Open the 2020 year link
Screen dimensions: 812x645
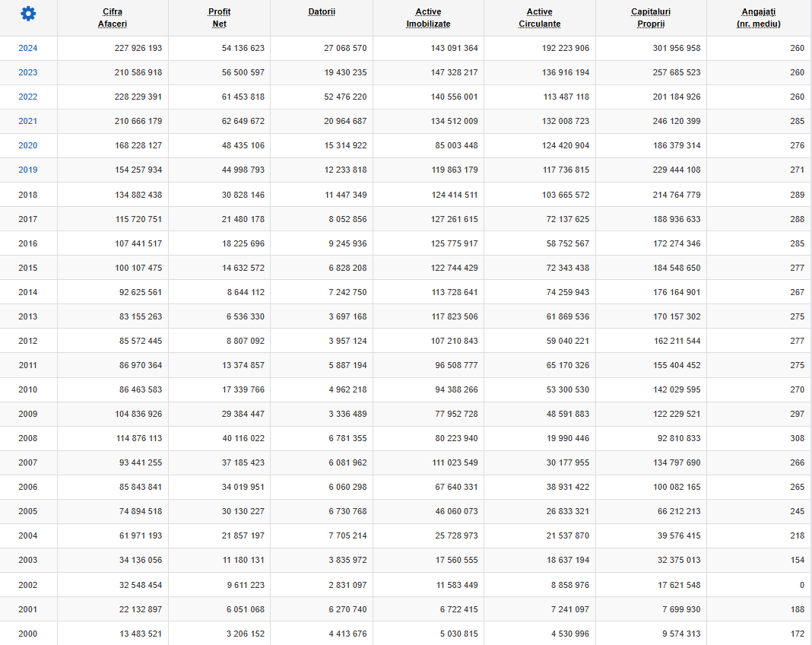(28, 145)
